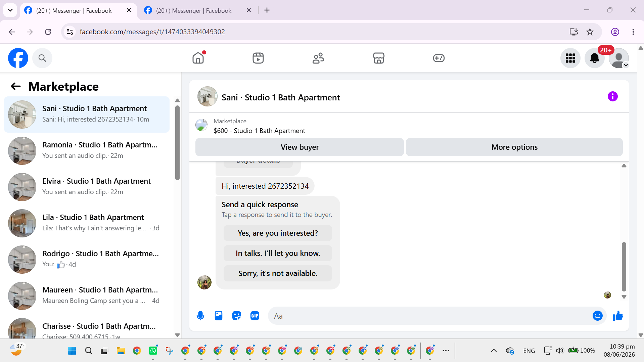Screen dimensions: 644x362
Task: Go back in browser history
Action: tap(12, 32)
